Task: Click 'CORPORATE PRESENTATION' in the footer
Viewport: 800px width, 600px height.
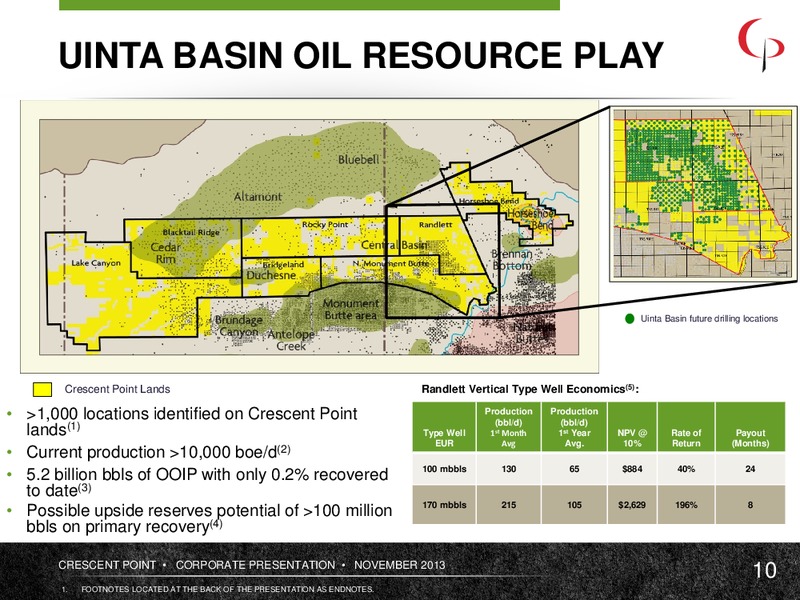Action: click(256, 565)
